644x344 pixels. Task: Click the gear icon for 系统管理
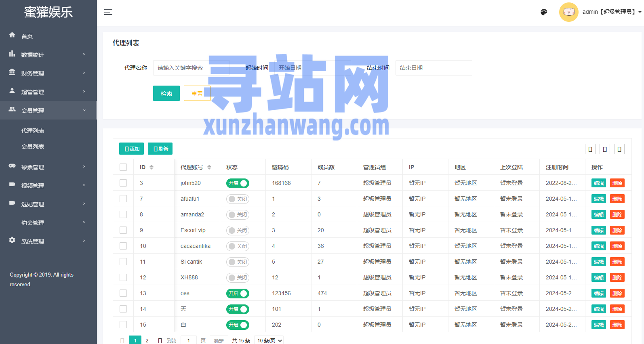12,240
